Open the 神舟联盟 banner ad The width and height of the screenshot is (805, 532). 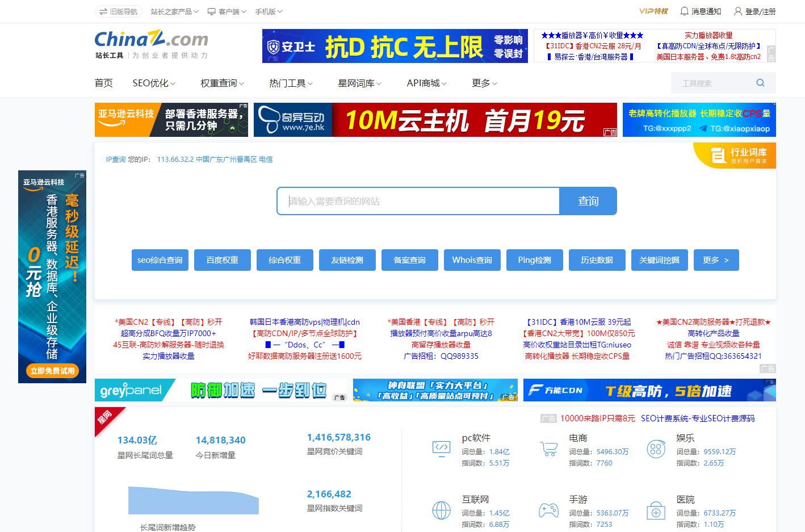pyautogui.click(x=435, y=390)
